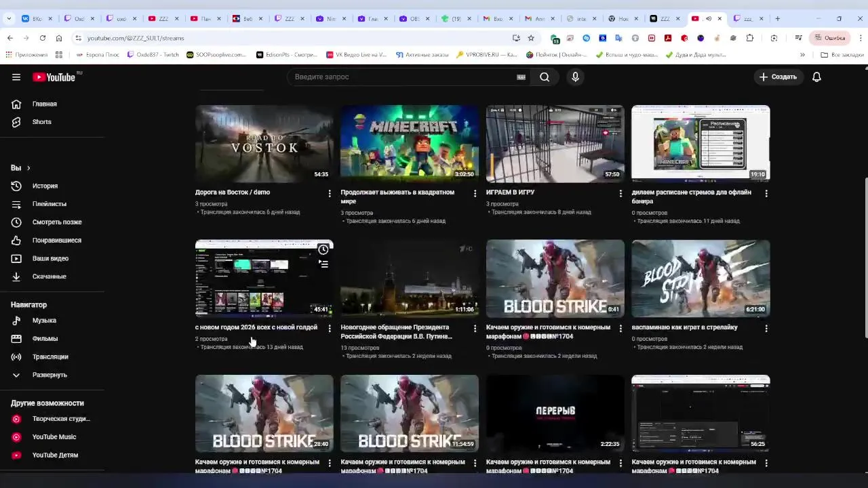Play the Road to Vostok thumbnail
Screen dimensions: 868x488
point(264,144)
